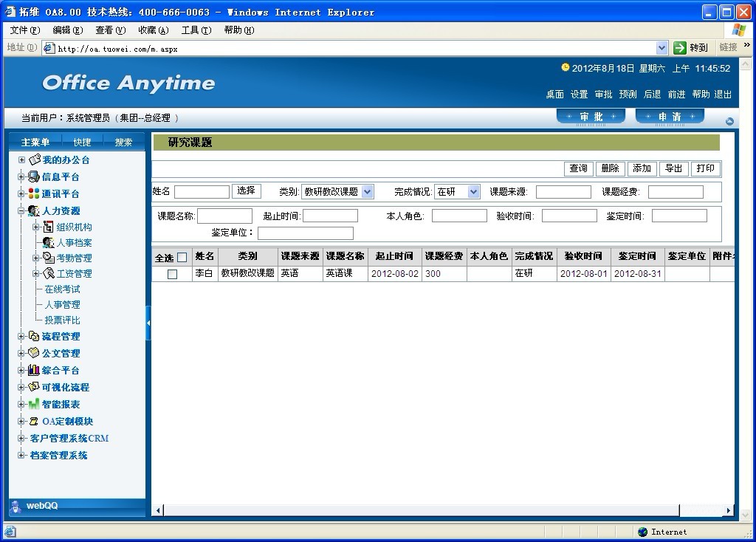Open the 类别 dropdown showing 教研教改课题
The width and height of the screenshot is (756, 542).
[367, 192]
